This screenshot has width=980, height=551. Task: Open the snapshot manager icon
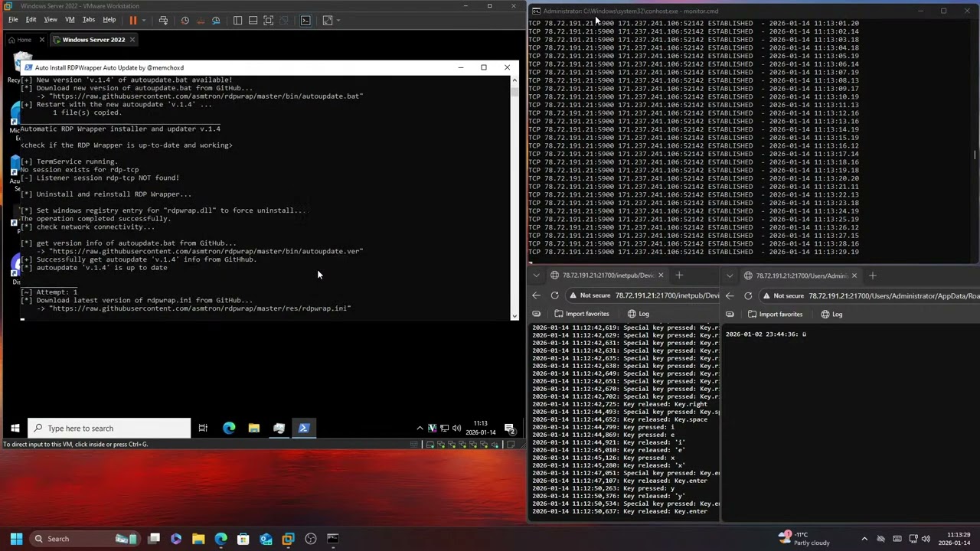point(216,21)
